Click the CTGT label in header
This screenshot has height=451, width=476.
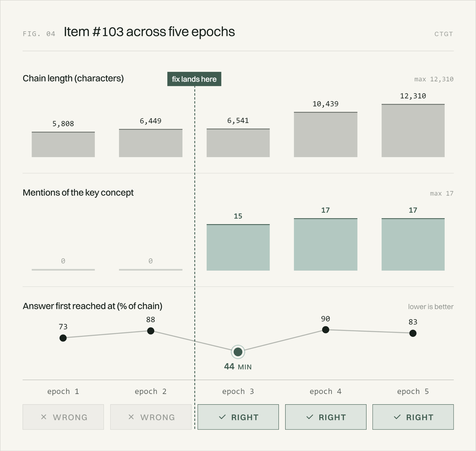444,34
